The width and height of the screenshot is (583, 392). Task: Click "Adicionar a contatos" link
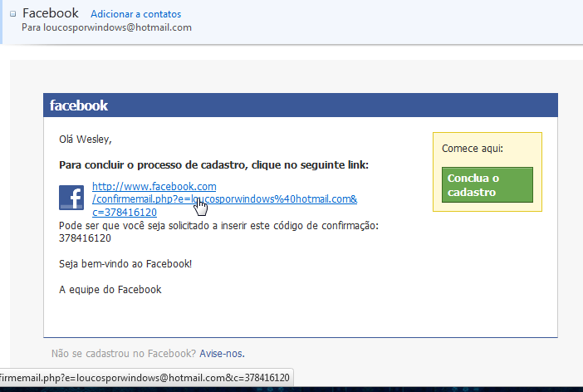pos(135,14)
